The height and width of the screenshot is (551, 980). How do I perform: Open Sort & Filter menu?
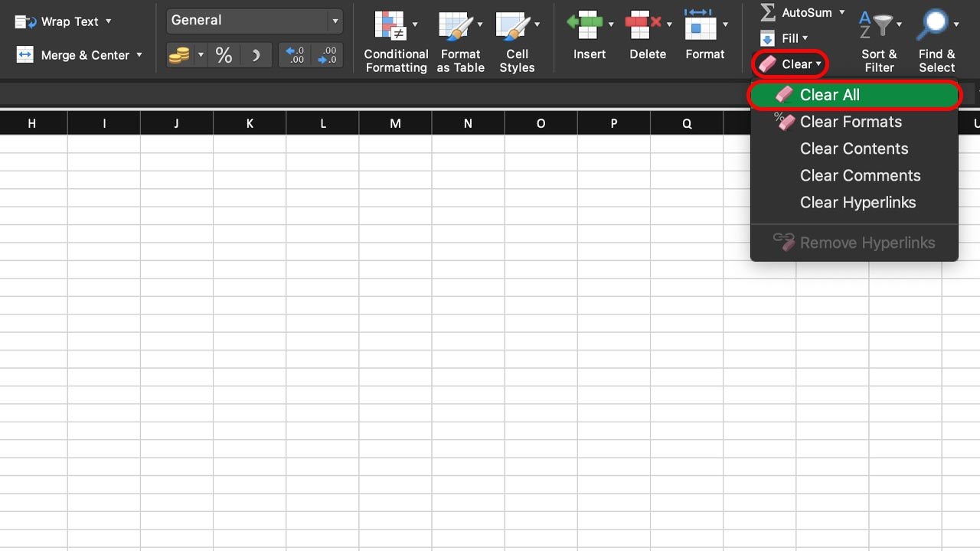(878, 41)
